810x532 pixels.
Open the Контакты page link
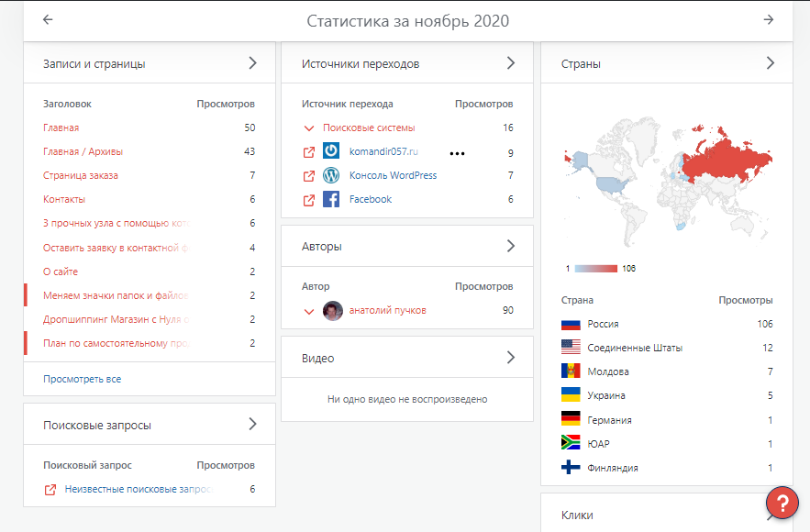[64, 199]
